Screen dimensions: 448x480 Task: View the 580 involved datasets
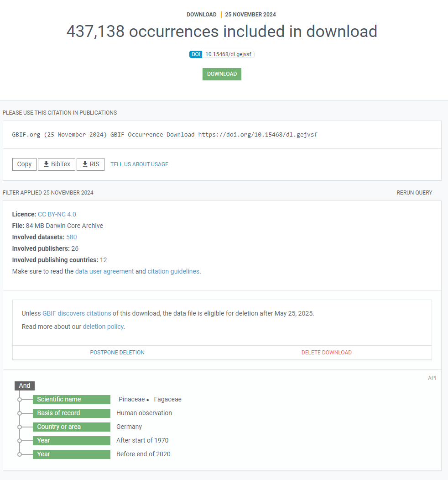(71, 237)
